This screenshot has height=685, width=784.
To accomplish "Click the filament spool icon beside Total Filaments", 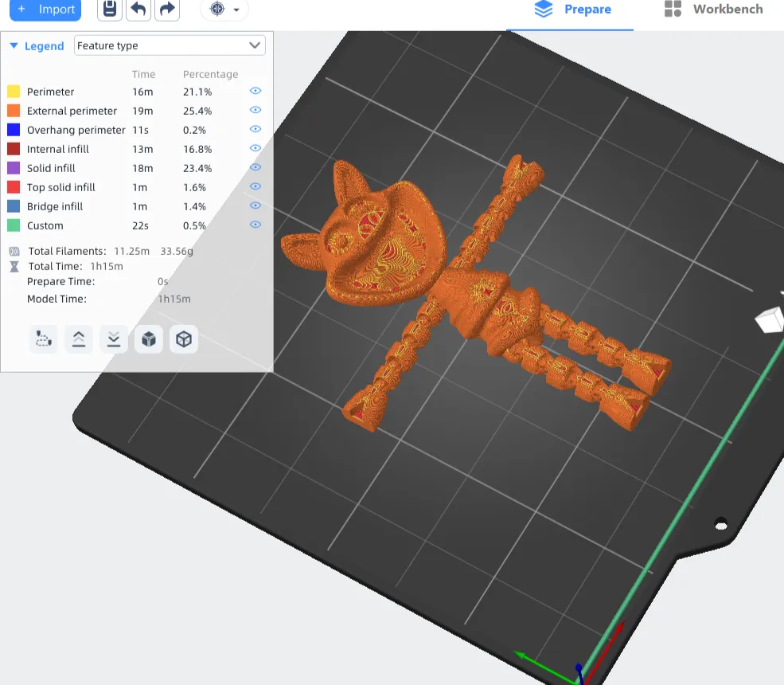I will pyautogui.click(x=14, y=251).
